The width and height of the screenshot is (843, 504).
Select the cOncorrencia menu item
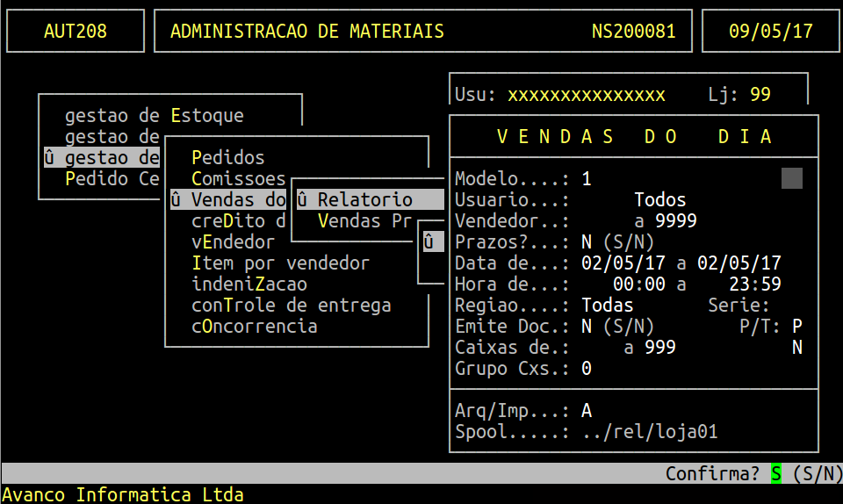254,327
